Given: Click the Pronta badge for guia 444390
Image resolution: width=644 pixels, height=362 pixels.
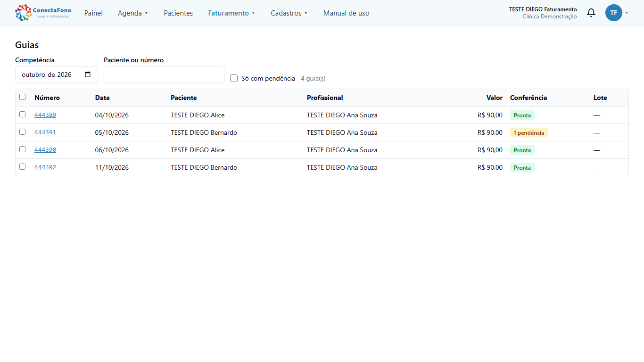Looking at the screenshot, I should coord(522,150).
